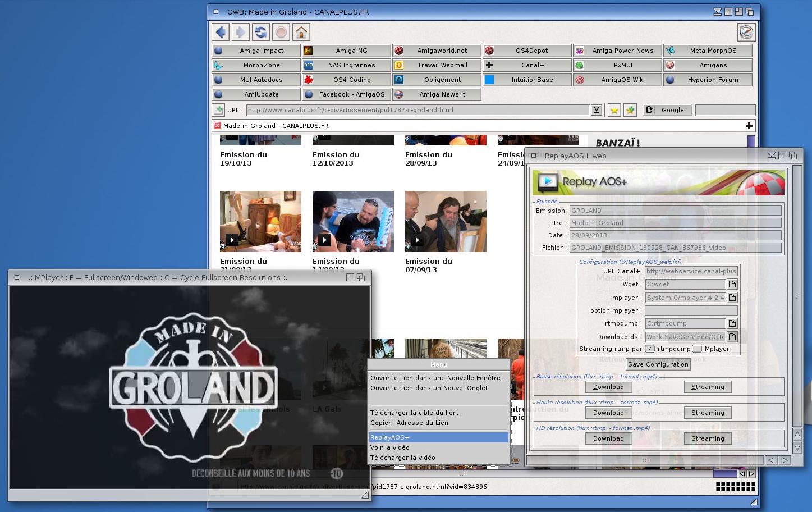The height and width of the screenshot is (512, 812).
Task: Click the Wget path field
Action: tap(685, 284)
